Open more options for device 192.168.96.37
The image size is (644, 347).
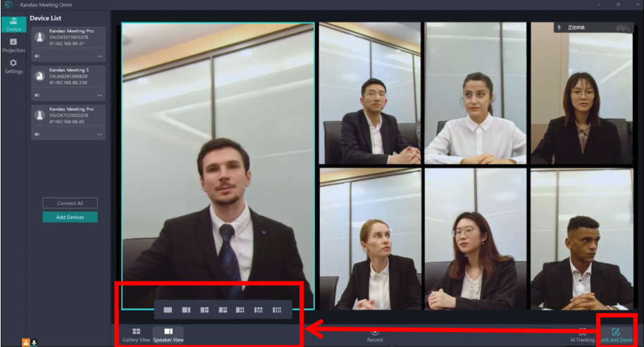pos(100,56)
